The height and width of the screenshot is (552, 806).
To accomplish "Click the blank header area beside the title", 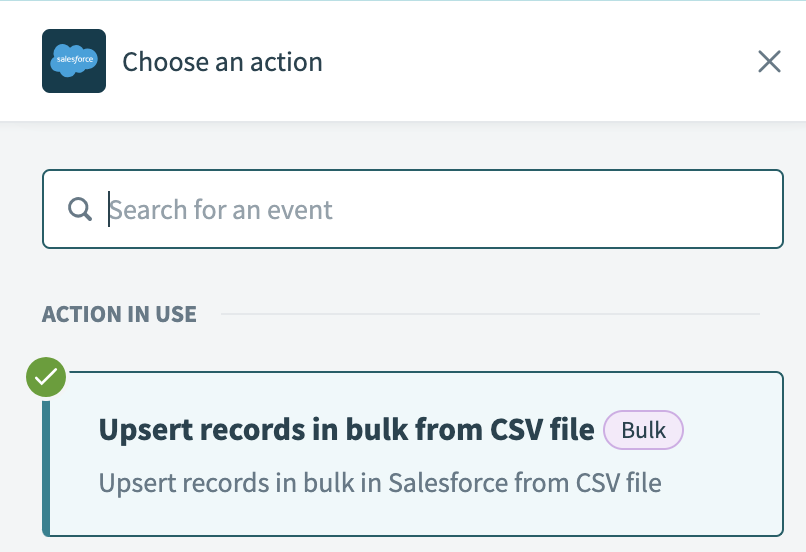I will (540, 62).
